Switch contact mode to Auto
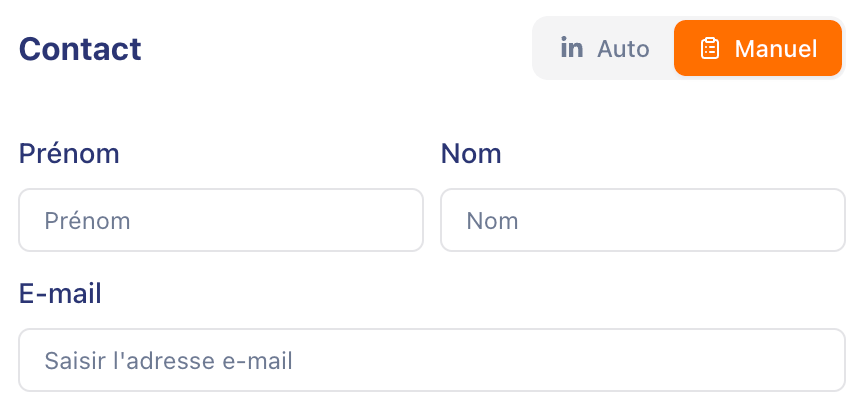Image resolution: width=868 pixels, height=420 pixels. (x=605, y=48)
